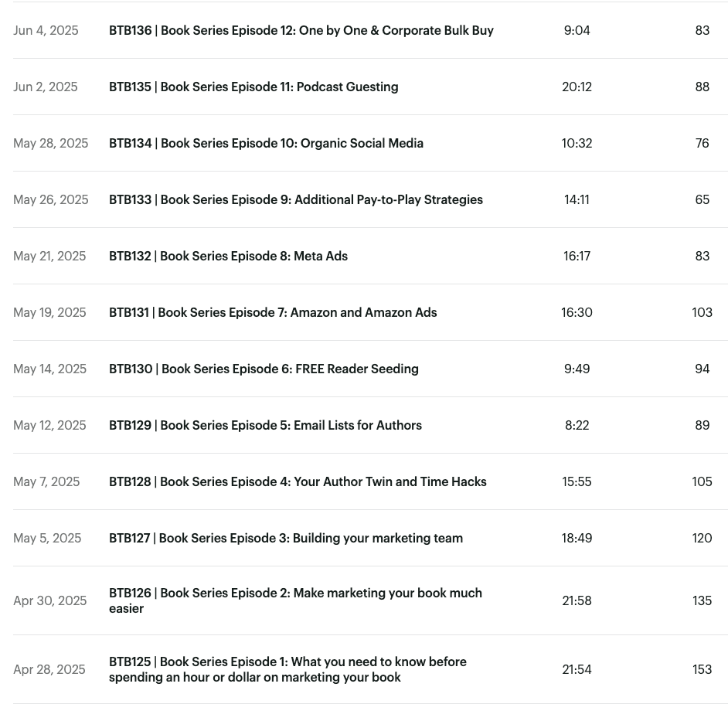Select BTB130 FREE Reader Seeding episode
728x704 pixels.
pos(264,369)
